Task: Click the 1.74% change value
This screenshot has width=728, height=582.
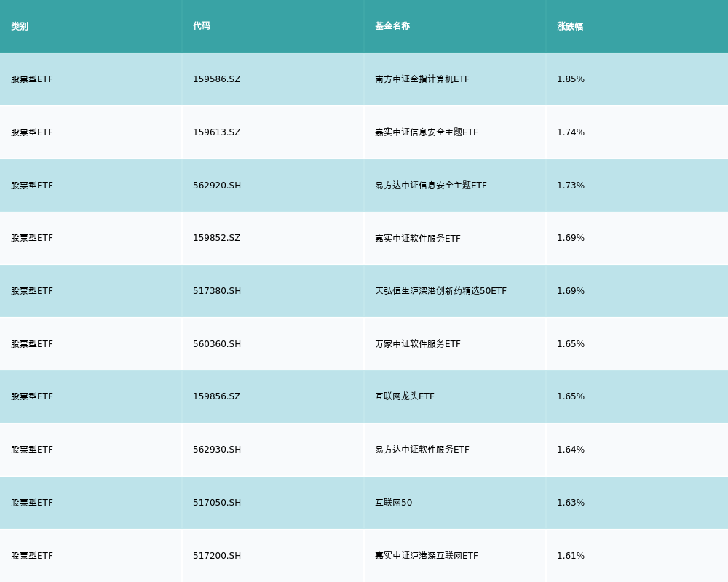Action: [x=571, y=132]
